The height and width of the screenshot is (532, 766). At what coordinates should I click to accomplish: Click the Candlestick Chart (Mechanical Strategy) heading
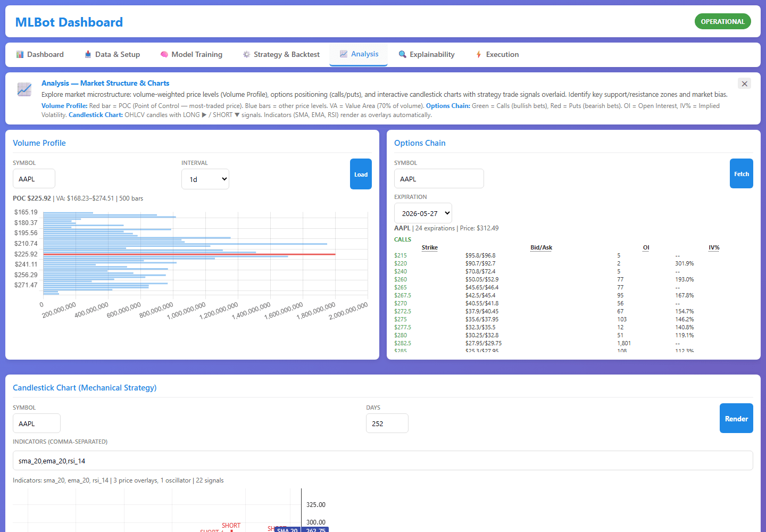85,388
